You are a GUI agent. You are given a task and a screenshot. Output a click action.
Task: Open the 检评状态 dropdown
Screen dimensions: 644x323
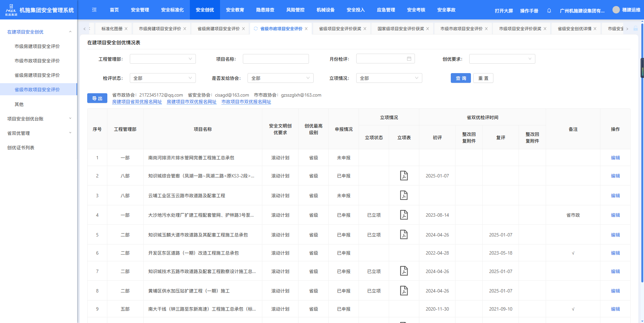point(163,78)
